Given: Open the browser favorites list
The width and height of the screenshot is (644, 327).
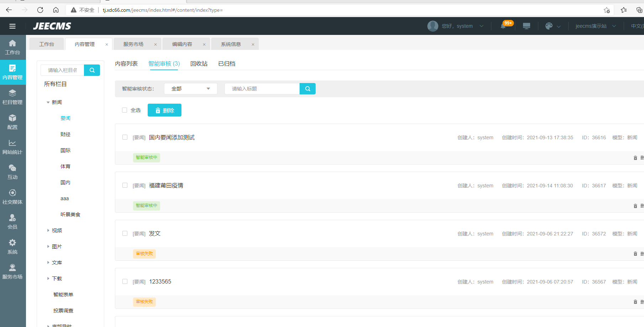Looking at the screenshot, I should click(x=624, y=10).
